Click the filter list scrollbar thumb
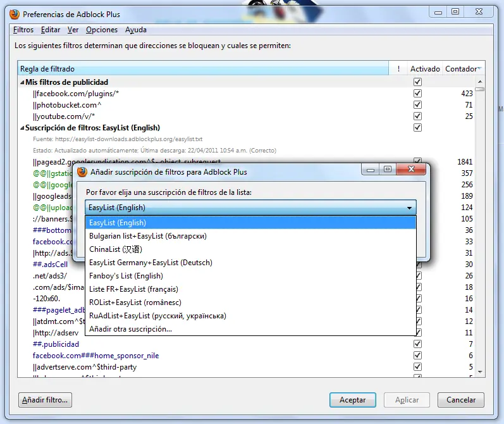 click(x=480, y=89)
